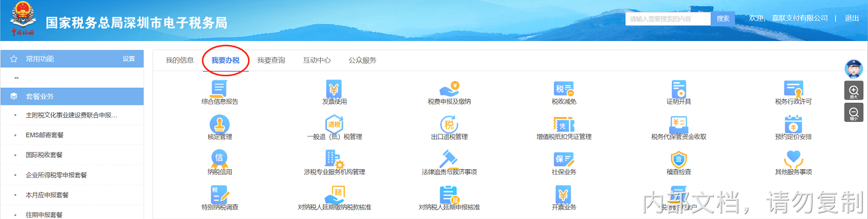Screen dimensions: 868x219
Task: Click the 搜索 search button
Action: click(x=723, y=19)
